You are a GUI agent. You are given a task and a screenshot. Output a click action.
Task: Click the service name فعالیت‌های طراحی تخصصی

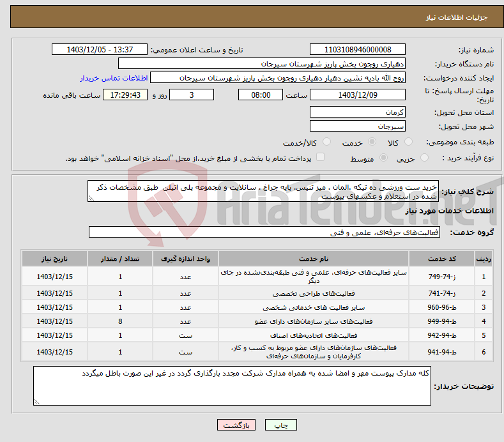314,293
